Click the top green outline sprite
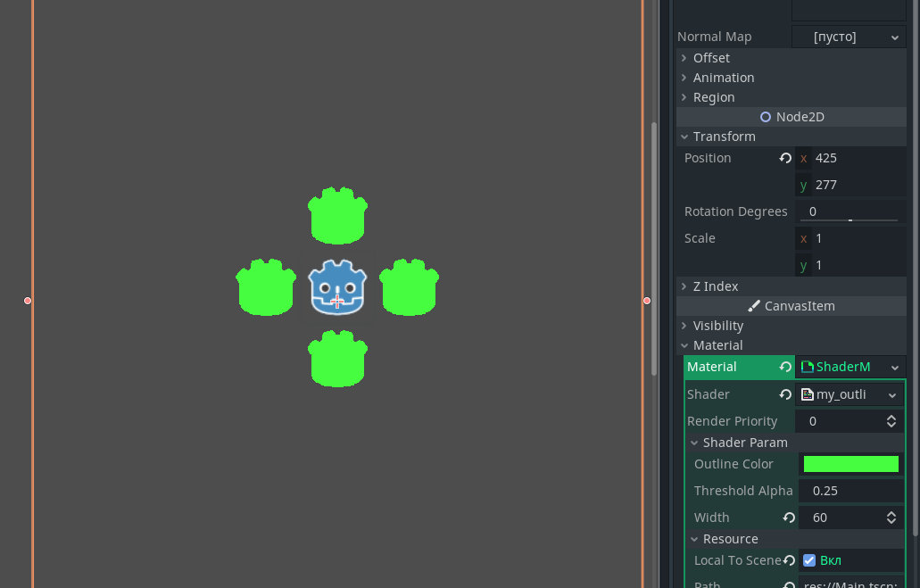 [337, 215]
